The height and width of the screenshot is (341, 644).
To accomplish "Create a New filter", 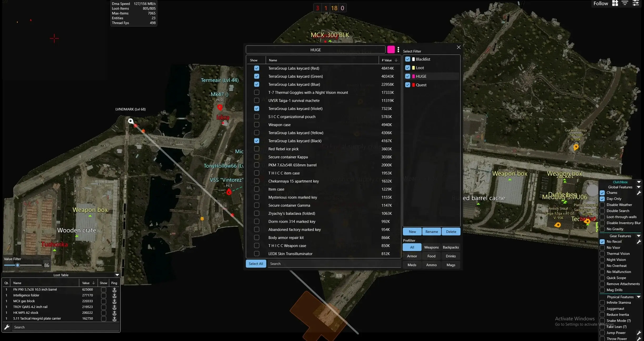I will (412, 231).
